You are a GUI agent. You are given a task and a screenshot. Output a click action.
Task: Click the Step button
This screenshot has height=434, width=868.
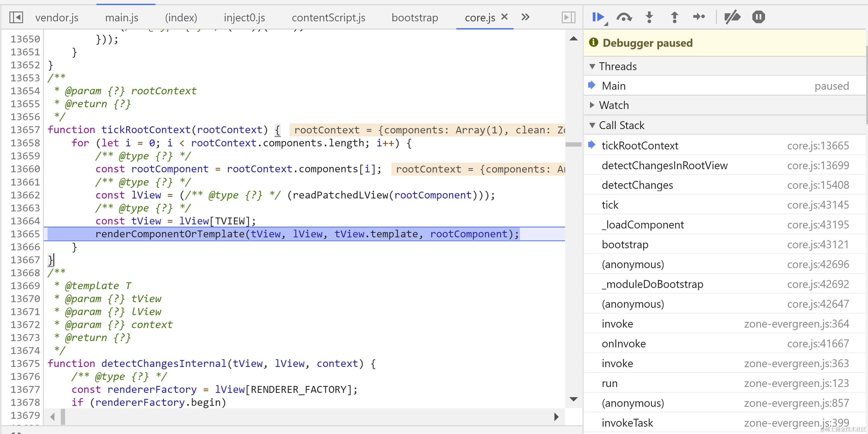tap(699, 17)
